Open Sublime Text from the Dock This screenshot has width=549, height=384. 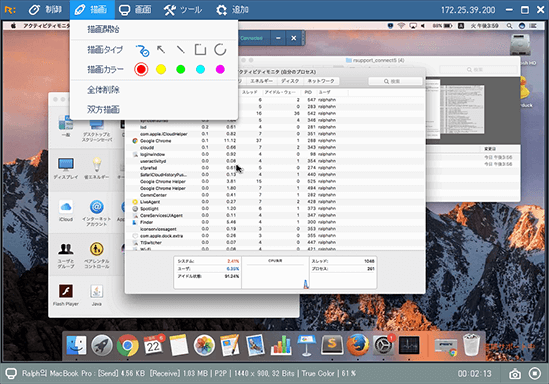point(332,345)
